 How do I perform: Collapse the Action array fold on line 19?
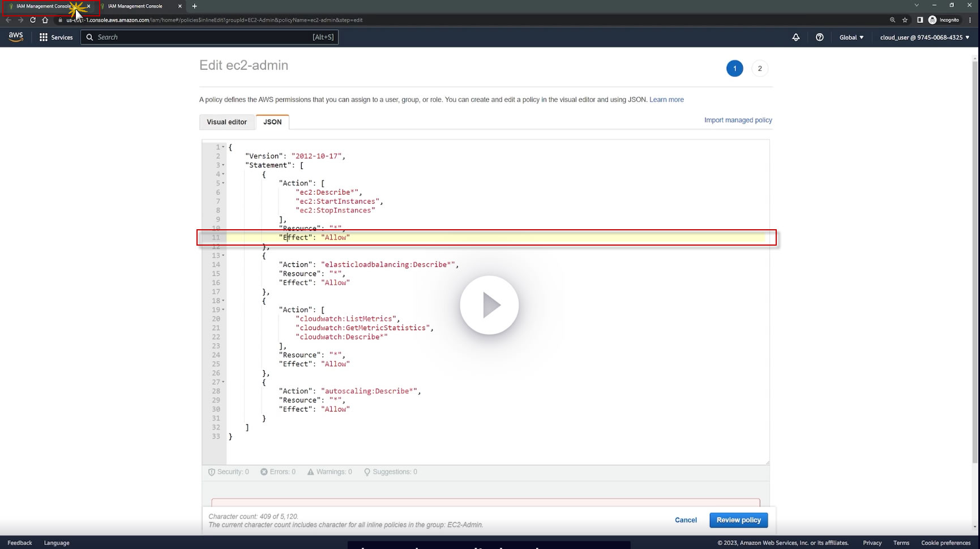coord(223,310)
